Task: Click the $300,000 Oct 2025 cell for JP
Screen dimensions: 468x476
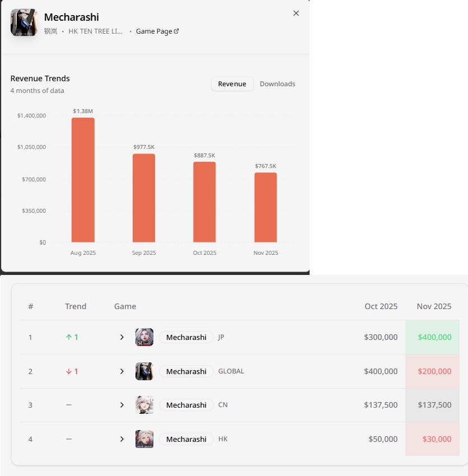Action: pos(381,337)
